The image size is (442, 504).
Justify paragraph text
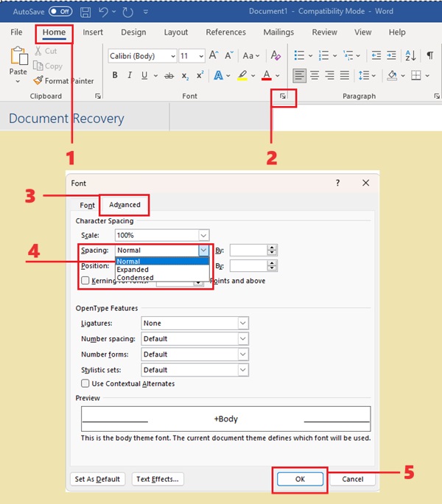[345, 76]
